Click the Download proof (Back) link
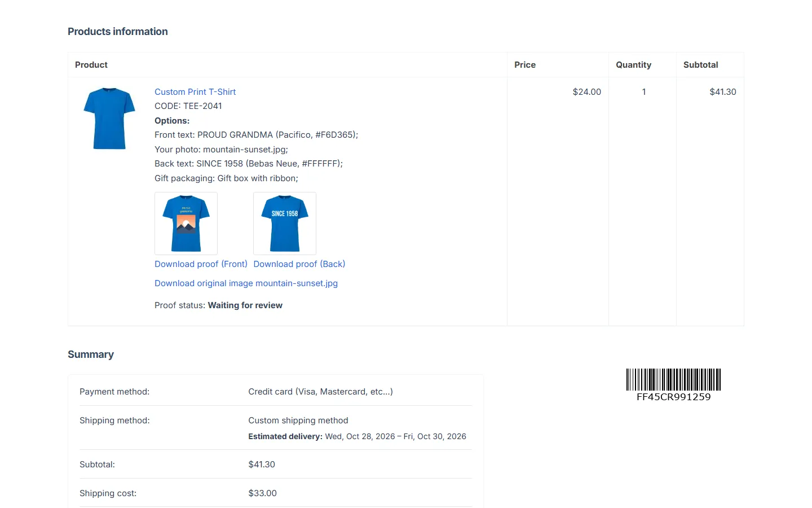 (x=299, y=264)
